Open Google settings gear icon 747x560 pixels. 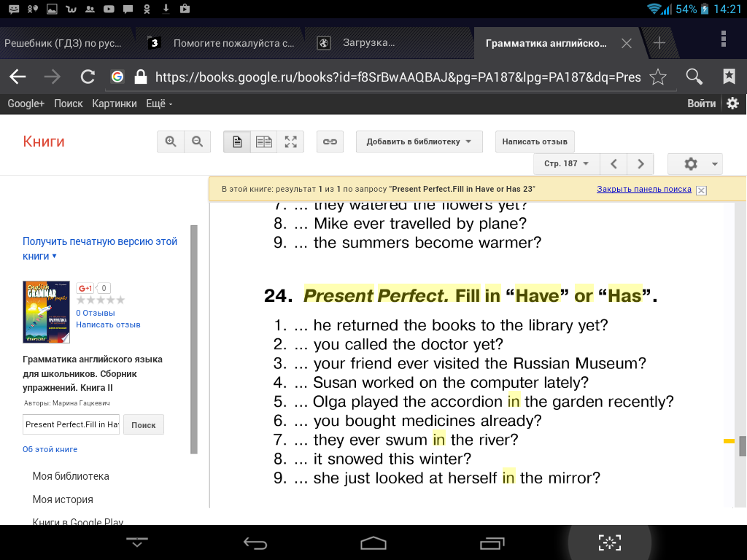tap(732, 104)
